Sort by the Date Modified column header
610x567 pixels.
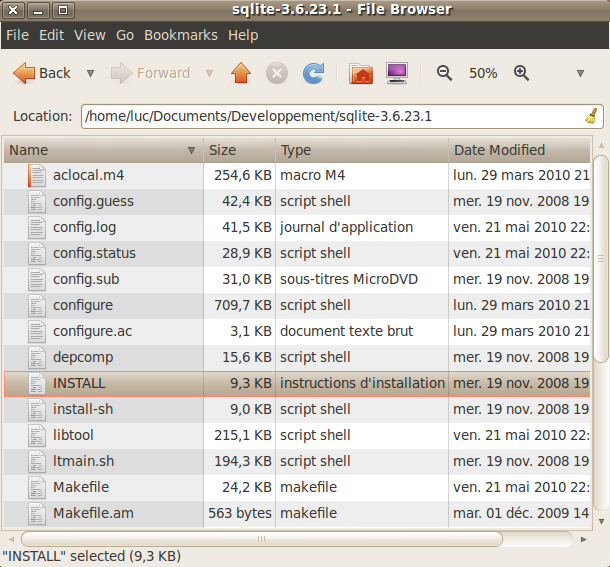point(519,150)
